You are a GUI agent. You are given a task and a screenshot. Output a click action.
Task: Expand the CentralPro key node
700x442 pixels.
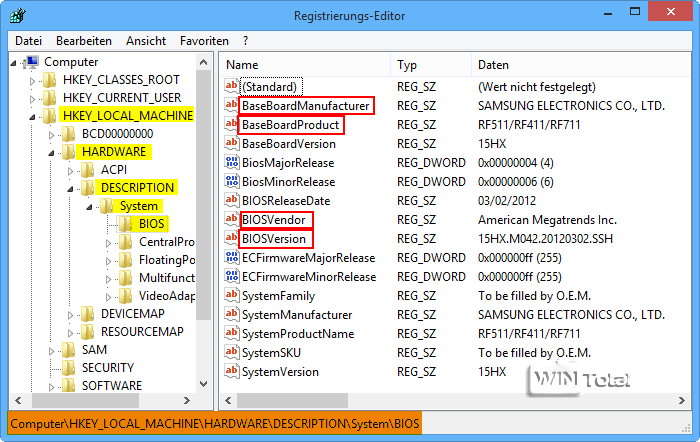pos(108,243)
